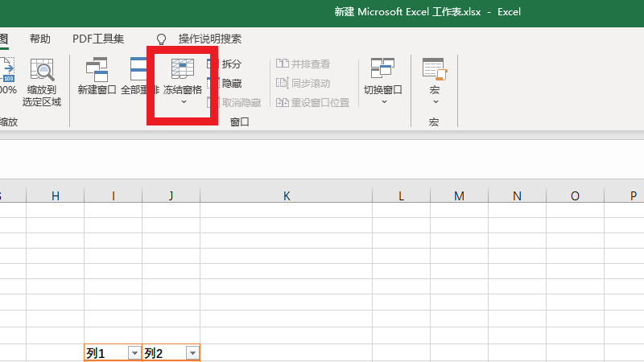Select column M header

point(459,195)
